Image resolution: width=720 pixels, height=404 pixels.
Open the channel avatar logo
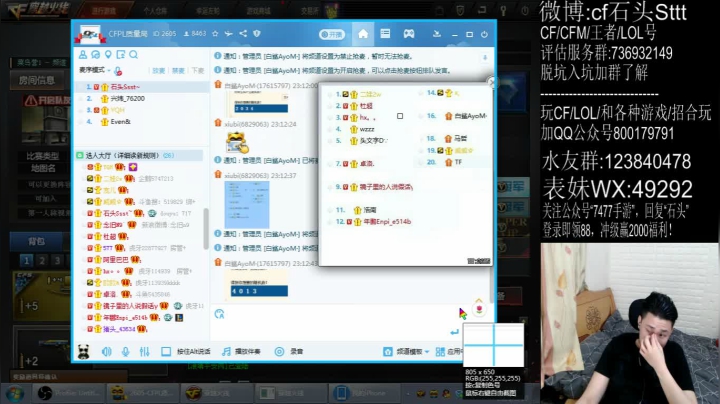[x=90, y=35]
